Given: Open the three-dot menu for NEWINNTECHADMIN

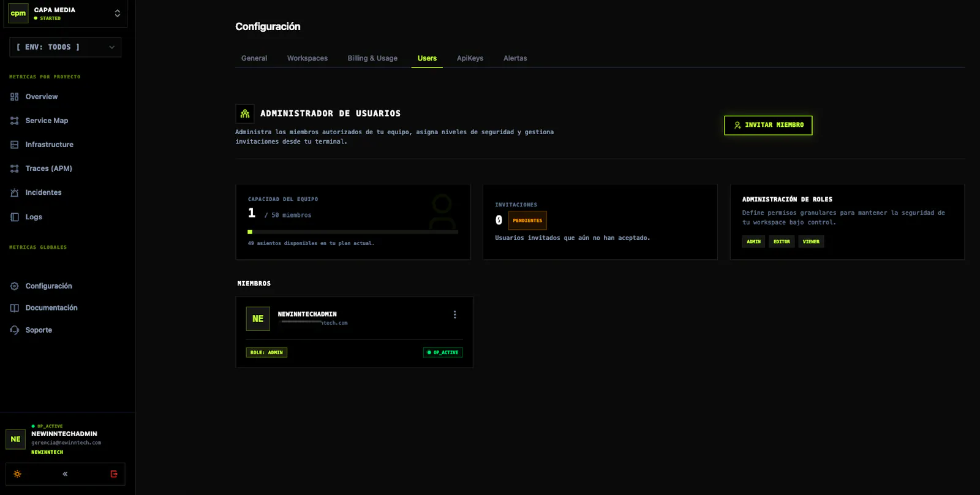Looking at the screenshot, I should coord(454,314).
